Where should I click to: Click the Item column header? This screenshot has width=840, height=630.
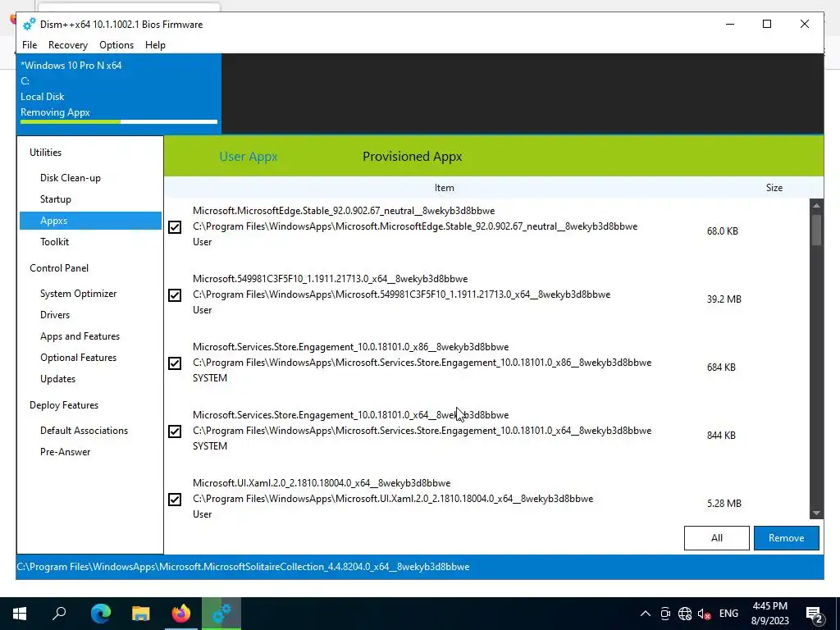(x=444, y=188)
